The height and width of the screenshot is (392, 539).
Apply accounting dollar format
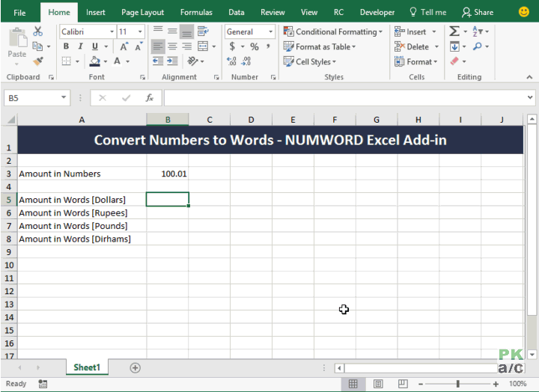click(x=232, y=46)
